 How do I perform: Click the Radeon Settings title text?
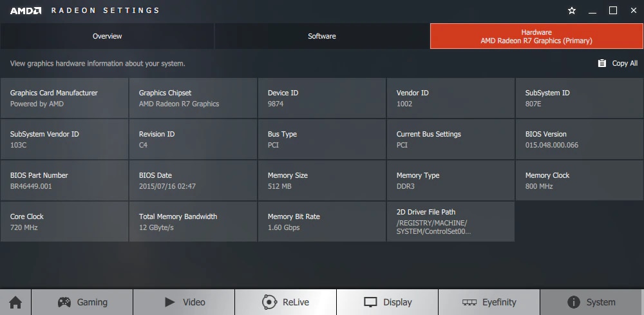point(105,11)
